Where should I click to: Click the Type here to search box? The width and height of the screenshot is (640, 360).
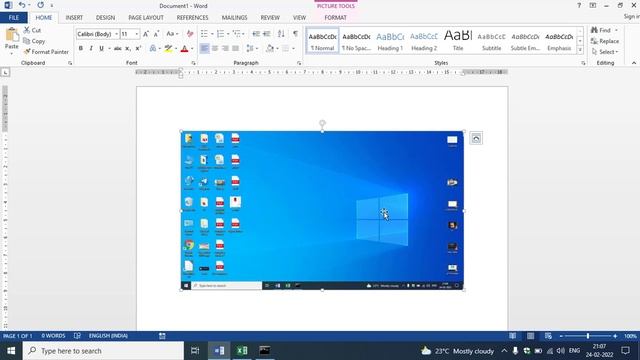pyautogui.click(x=103, y=351)
